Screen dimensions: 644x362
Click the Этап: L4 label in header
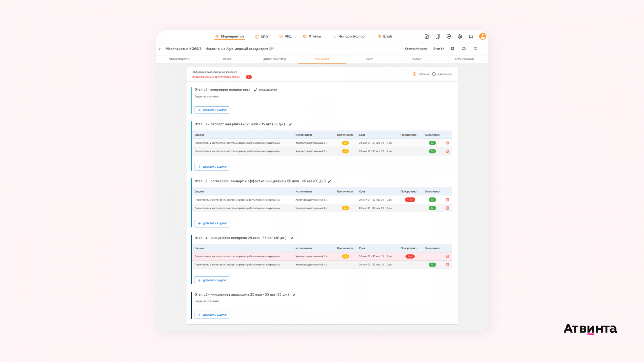coord(439,49)
